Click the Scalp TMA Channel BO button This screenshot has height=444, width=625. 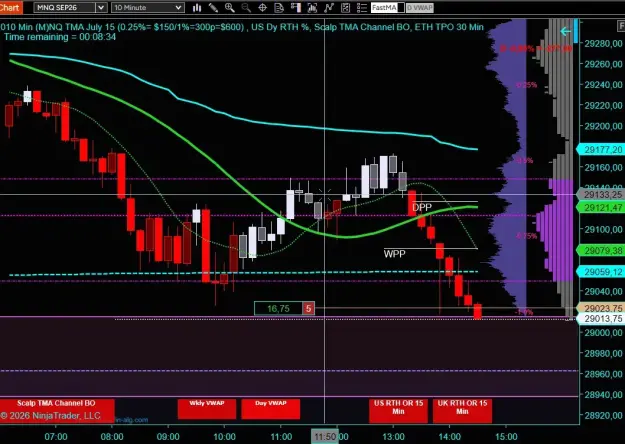point(57,410)
